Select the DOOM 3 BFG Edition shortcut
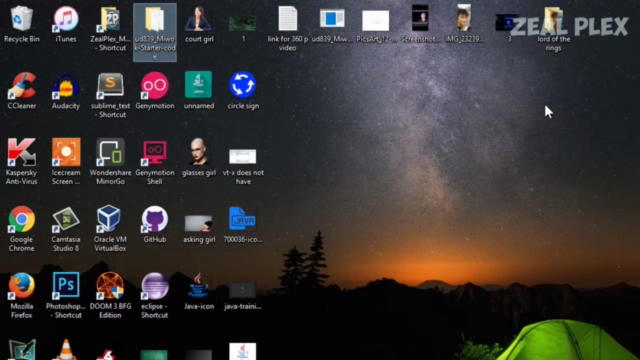 coord(110,286)
